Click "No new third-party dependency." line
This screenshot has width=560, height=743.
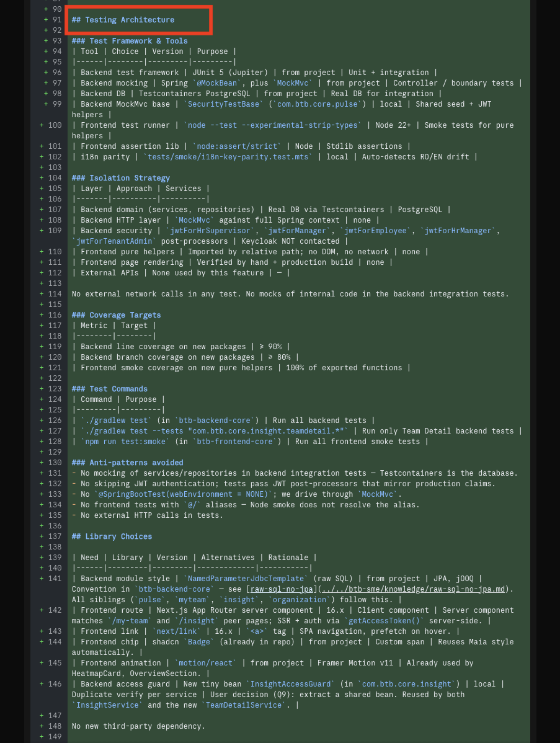click(x=138, y=726)
